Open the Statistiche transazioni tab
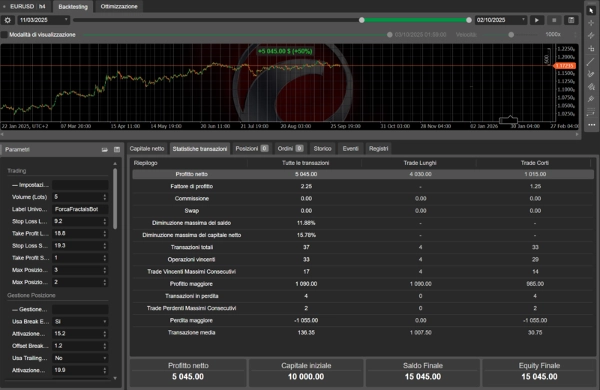 coord(200,148)
